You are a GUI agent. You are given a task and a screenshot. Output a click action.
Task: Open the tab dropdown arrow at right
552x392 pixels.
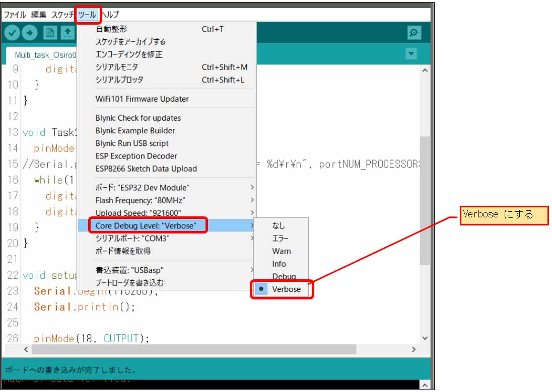411,54
